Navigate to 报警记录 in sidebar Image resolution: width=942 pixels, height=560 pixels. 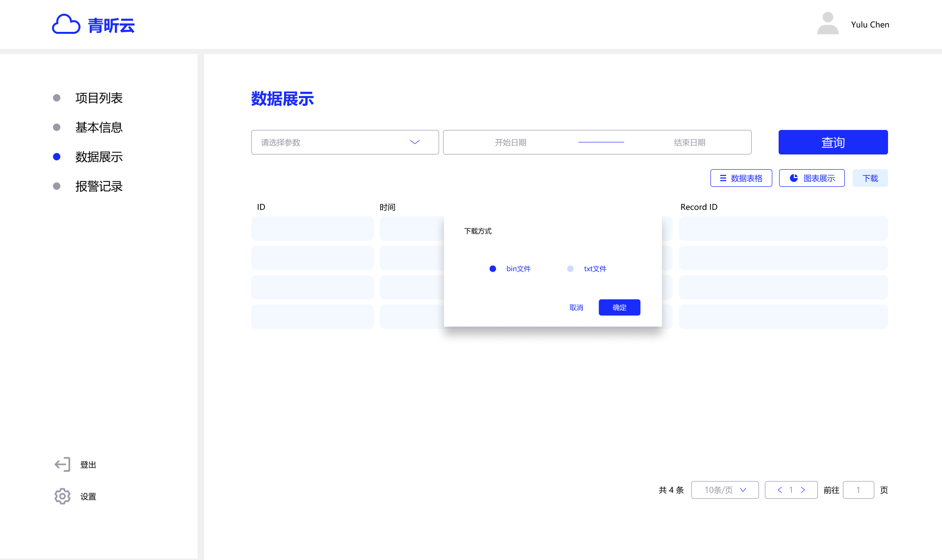[99, 186]
